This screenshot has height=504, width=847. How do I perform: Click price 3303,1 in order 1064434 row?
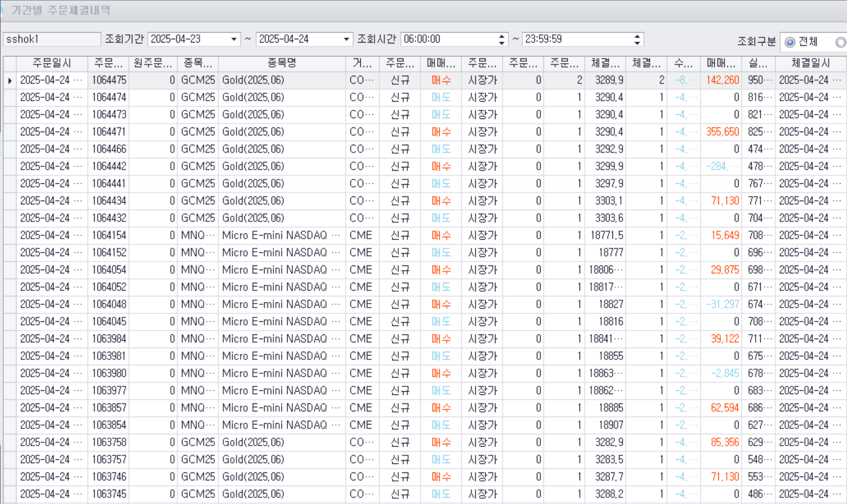tap(609, 200)
